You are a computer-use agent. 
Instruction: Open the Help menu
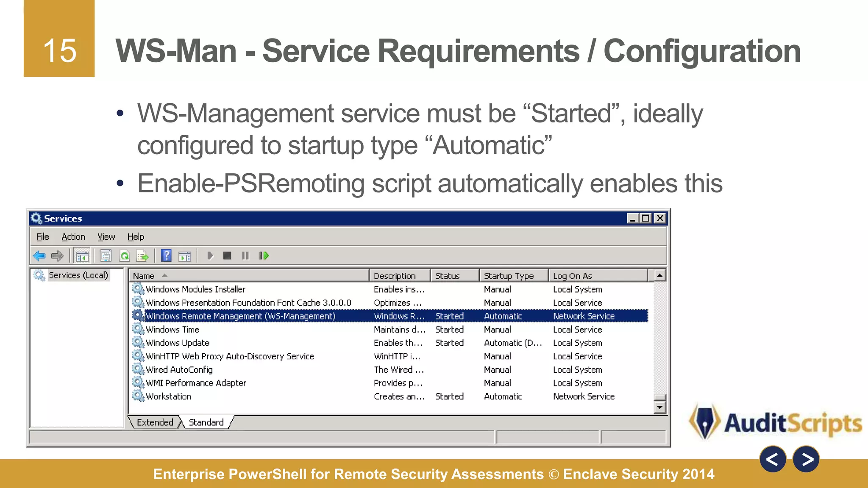136,237
